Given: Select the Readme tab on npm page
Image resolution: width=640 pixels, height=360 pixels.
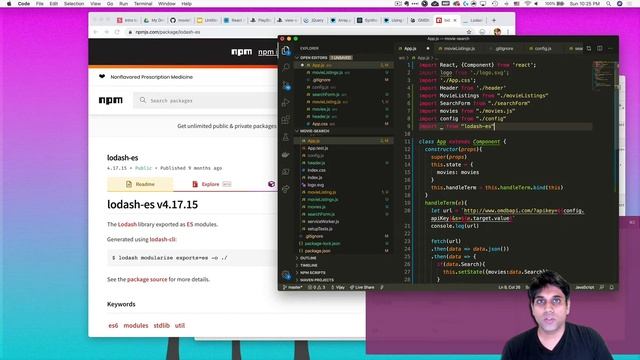Looking at the screenshot, I should 140,184.
